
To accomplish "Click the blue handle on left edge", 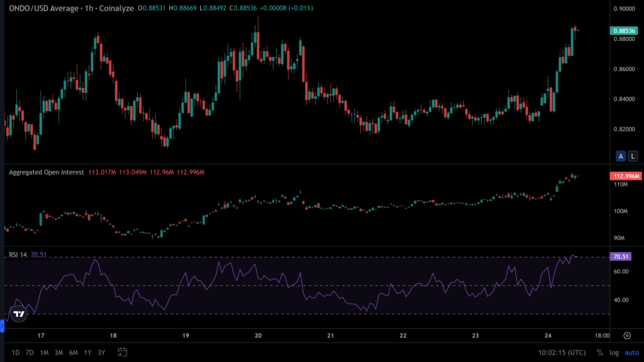I will (2, 326).
